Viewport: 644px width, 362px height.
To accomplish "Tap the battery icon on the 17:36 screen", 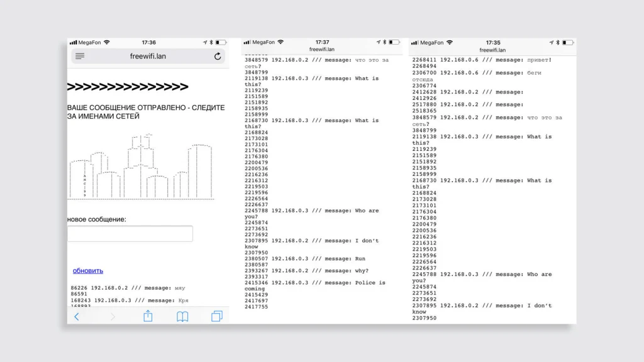I will [221, 42].
